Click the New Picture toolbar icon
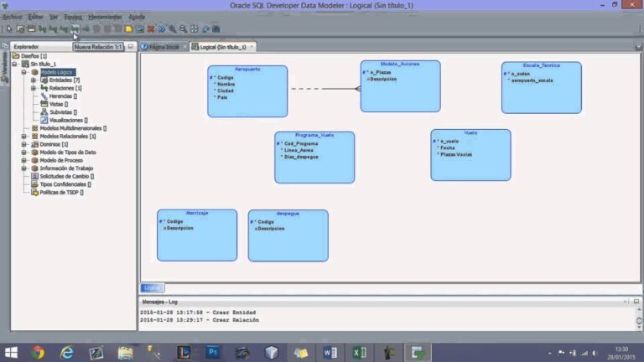Image resolution: width=644 pixels, height=362 pixels. (x=140, y=29)
